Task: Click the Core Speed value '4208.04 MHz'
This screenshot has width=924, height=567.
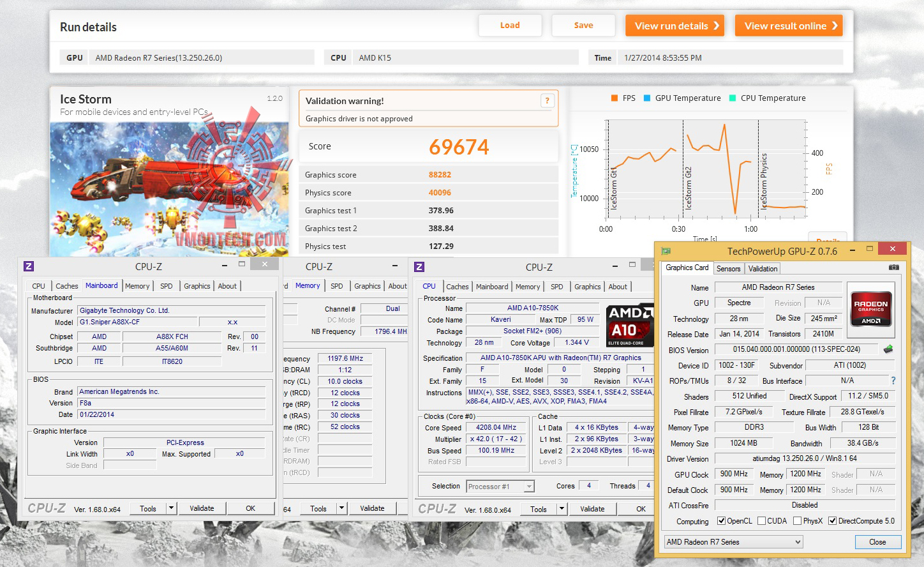Action: point(496,428)
